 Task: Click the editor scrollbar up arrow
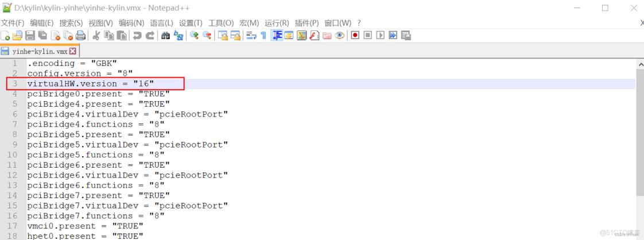click(x=640, y=64)
